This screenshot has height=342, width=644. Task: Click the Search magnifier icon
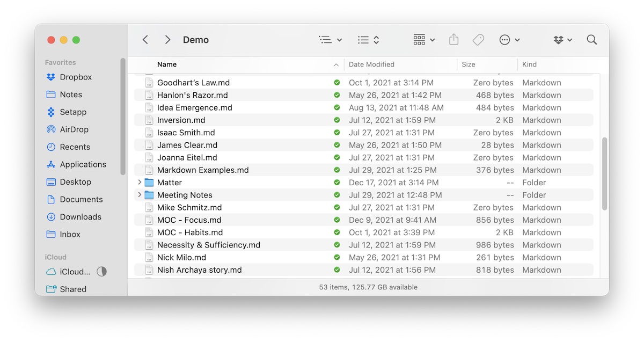tap(592, 40)
